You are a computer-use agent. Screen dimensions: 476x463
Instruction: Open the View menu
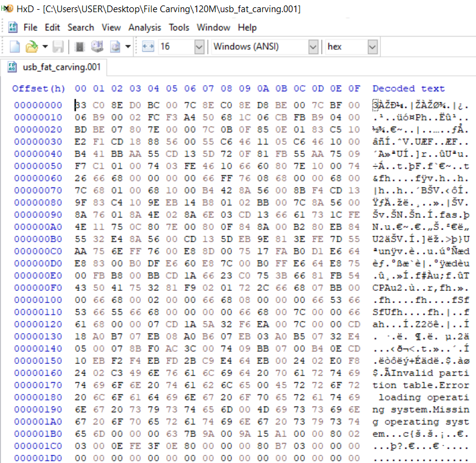click(111, 27)
